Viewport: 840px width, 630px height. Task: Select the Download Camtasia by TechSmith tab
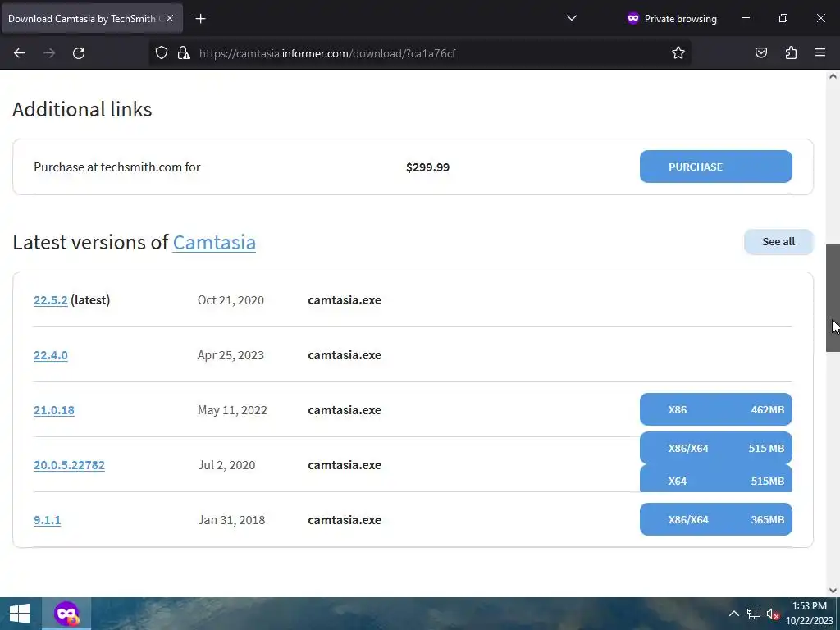coord(92,19)
